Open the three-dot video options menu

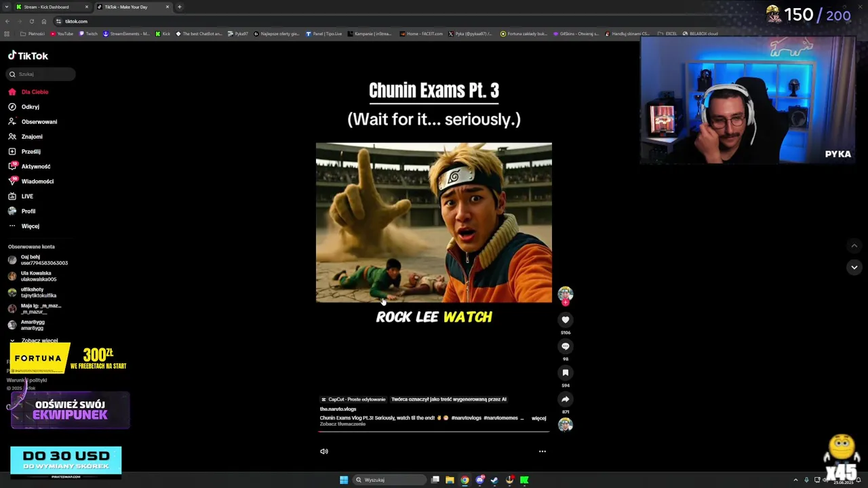(x=542, y=451)
